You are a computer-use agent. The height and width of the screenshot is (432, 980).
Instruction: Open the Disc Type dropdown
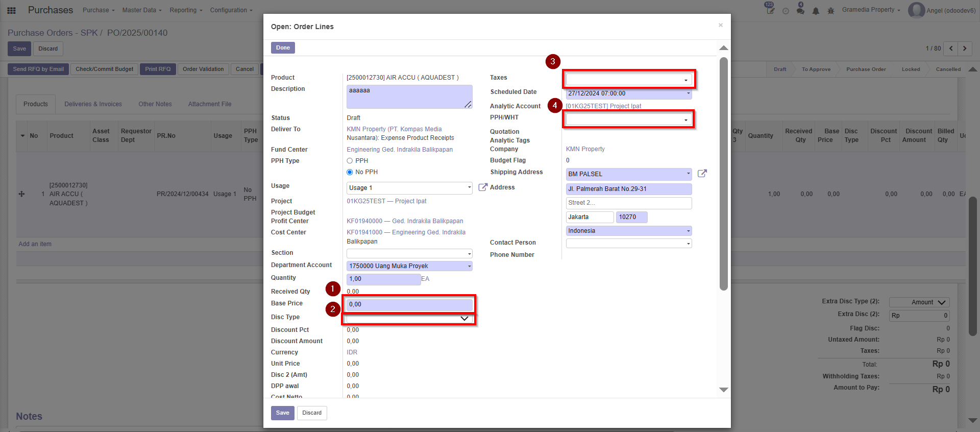[409, 318]
